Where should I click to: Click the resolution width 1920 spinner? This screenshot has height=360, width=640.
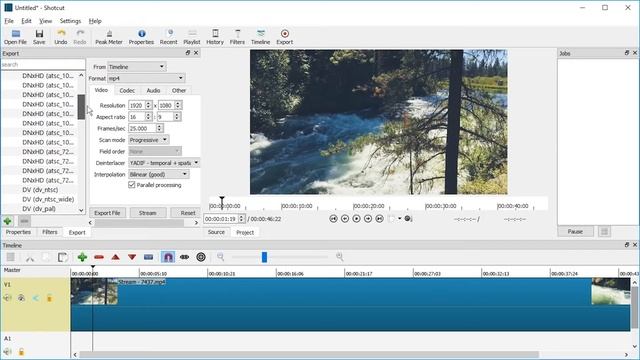pyautogui.click(x=148, y=105)
